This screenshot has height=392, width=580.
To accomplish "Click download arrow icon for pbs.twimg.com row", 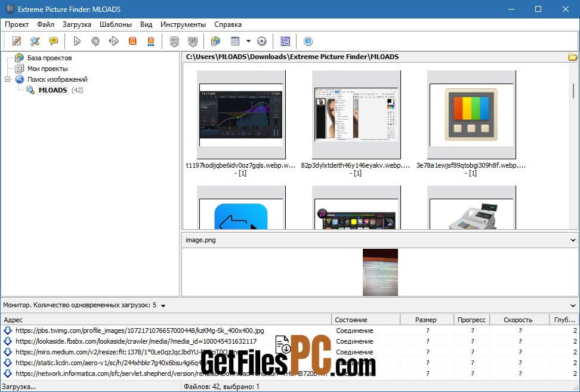I will point(8,331).
